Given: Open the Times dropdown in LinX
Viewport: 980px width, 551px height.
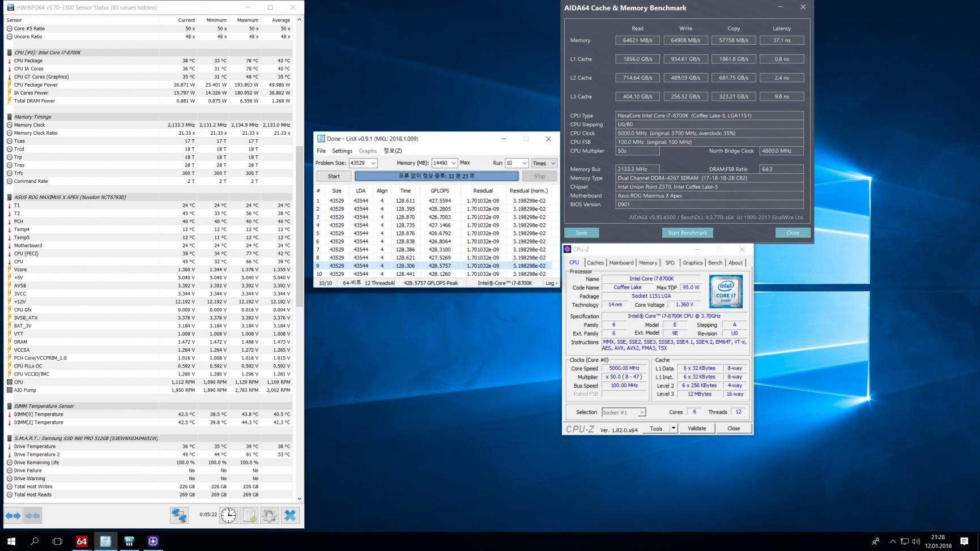Looking at the screenshot, I should (x=544, y=163).
